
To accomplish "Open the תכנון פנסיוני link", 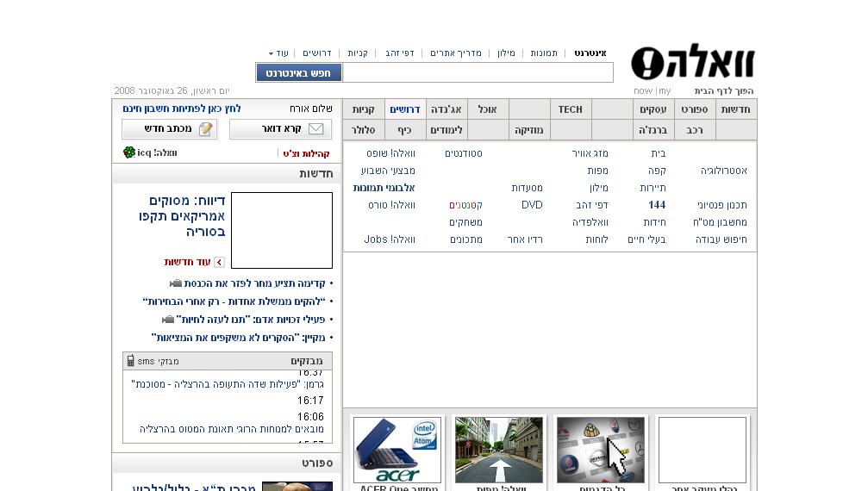I will 721,205.
